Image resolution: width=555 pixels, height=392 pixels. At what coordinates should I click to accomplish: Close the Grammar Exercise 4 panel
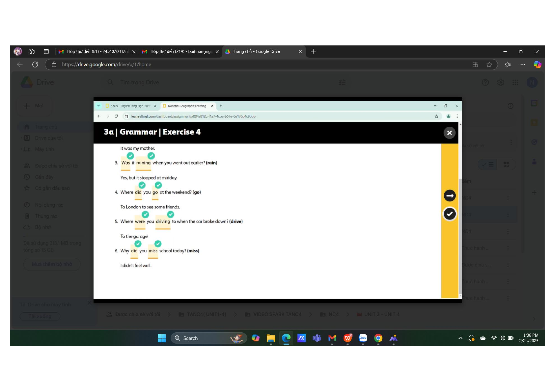449,133
